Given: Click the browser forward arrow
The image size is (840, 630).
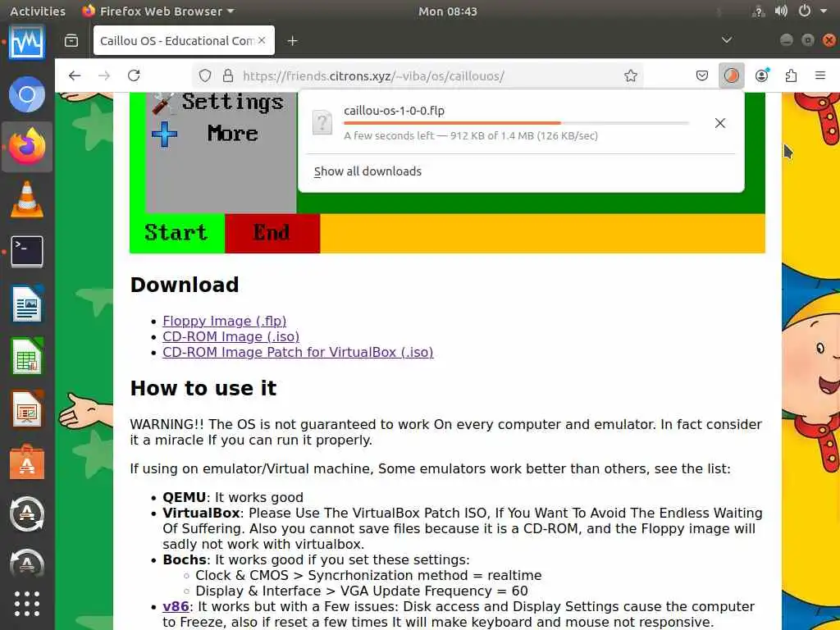Looking at the screenshot, I should [x=104, y=75].
